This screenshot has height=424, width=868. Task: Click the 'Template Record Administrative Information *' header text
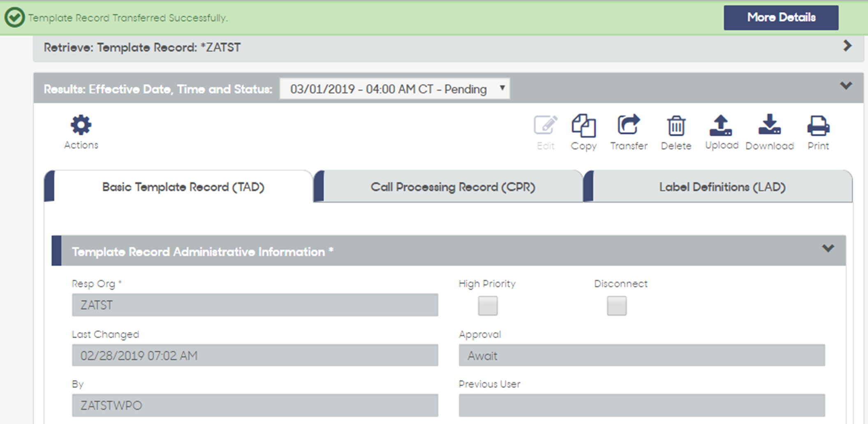click(x=203, y=252)
